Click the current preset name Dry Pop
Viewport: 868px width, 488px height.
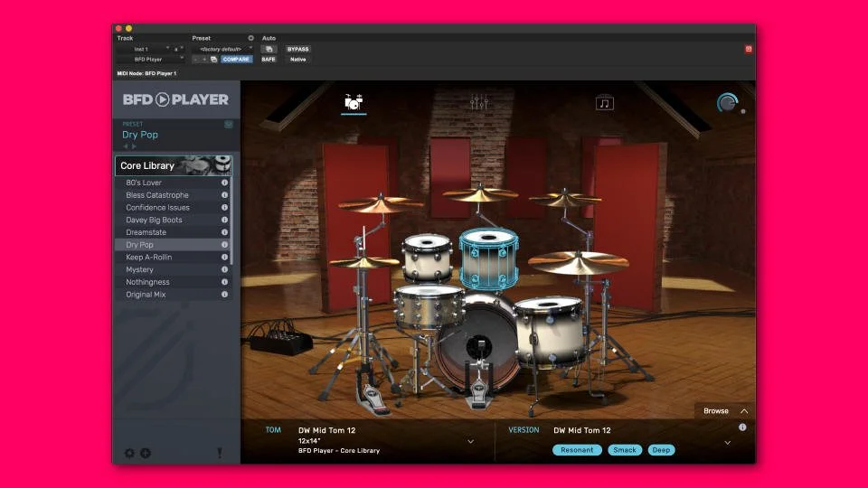pos(140,135)
